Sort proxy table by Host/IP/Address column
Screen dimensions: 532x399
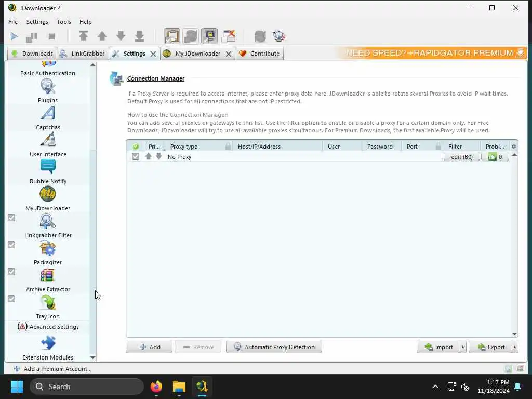(x=277, y=146)
